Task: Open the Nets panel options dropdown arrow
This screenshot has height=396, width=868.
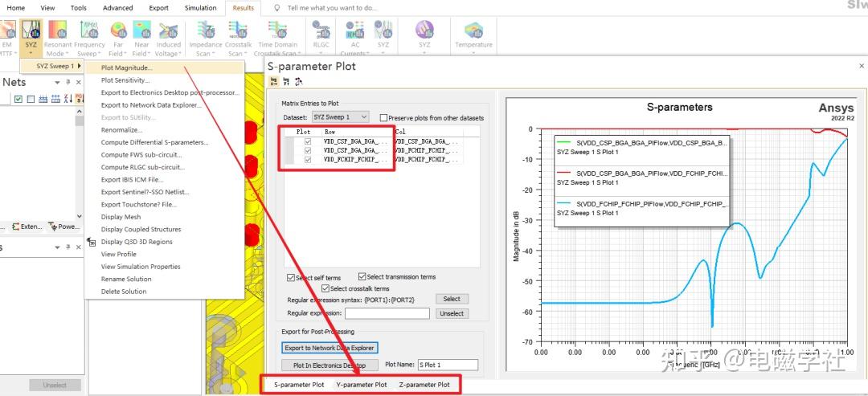Action: [x=58, y=83]
